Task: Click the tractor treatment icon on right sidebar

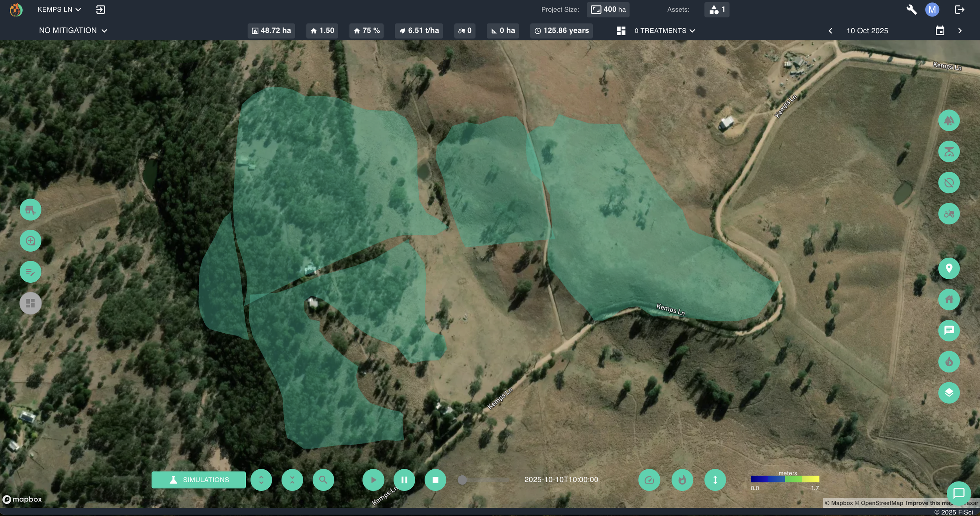Action: coord(949,214)
